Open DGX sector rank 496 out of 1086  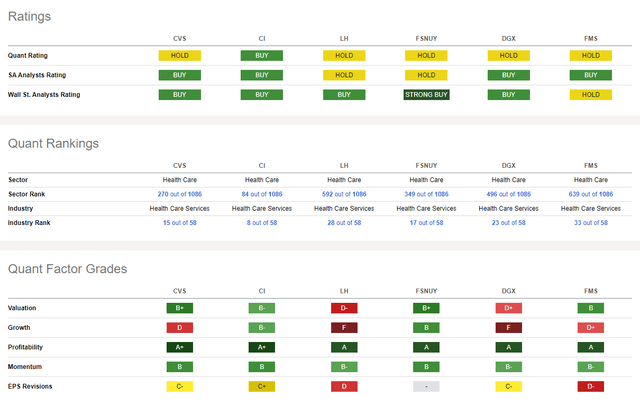coord(509,194)
